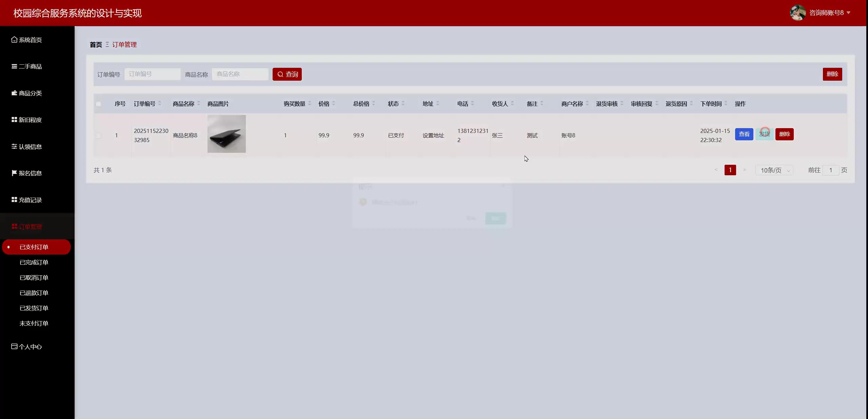Click the 系统首页 home icon
Viewport: 868px width, 419px height.
click(x=14, y=40)
